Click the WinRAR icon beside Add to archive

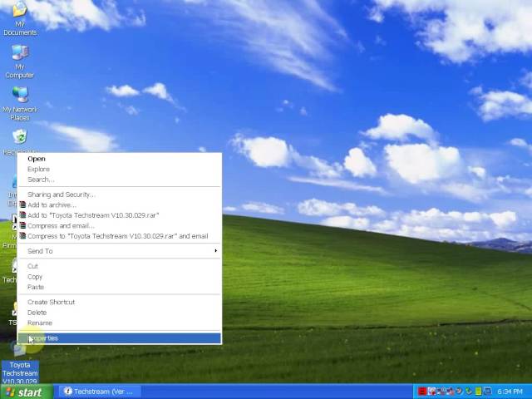22,204
